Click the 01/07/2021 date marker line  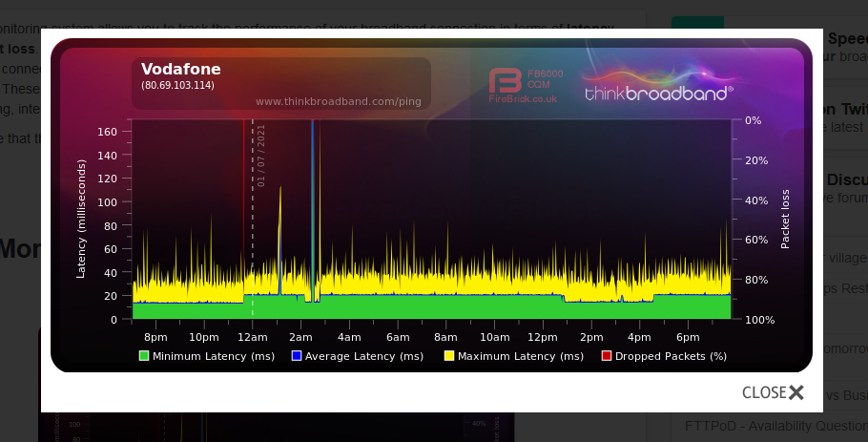pyautogui.click(x=253, y=219)
